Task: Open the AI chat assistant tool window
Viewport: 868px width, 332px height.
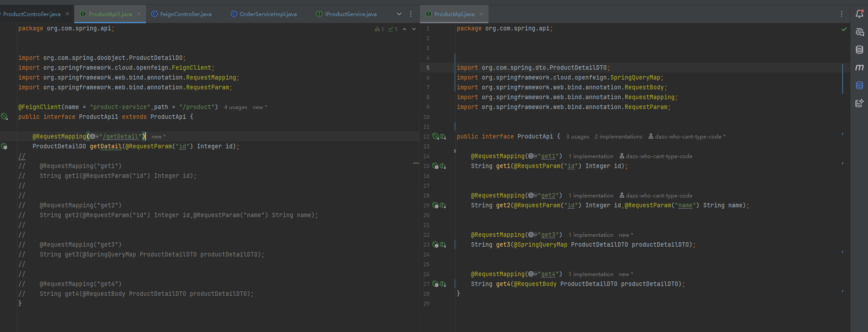Action: click(859, 32)
